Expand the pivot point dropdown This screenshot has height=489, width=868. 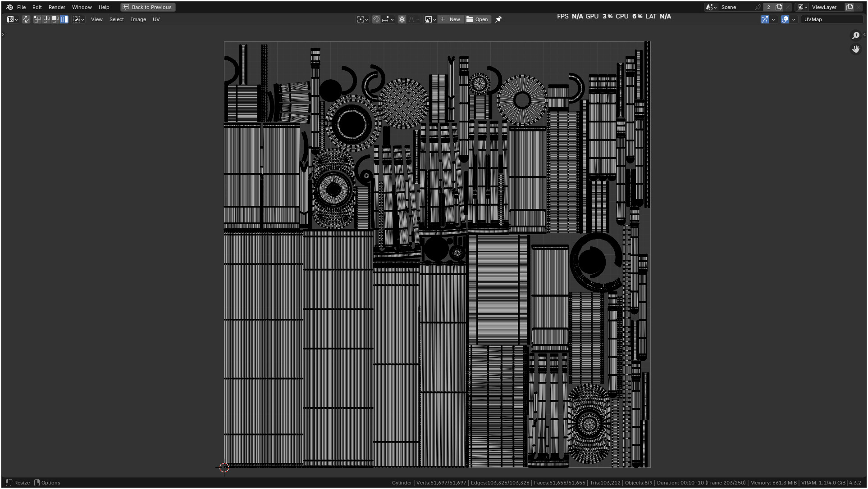tap(363, 19)
